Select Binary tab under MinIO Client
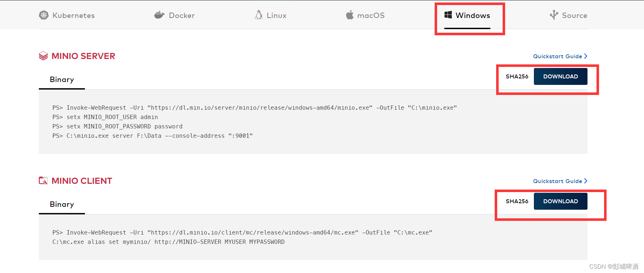Viewport: 644px width, 273px height. [62, 204]
